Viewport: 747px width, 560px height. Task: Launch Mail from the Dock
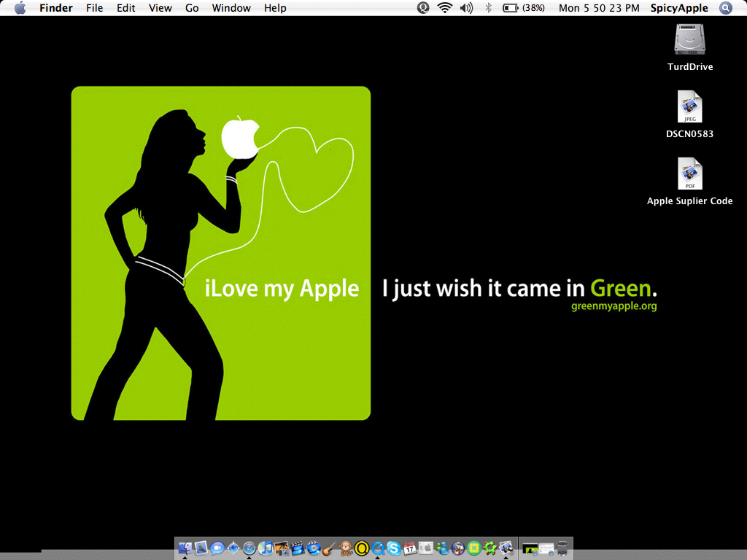pos(201,548)
